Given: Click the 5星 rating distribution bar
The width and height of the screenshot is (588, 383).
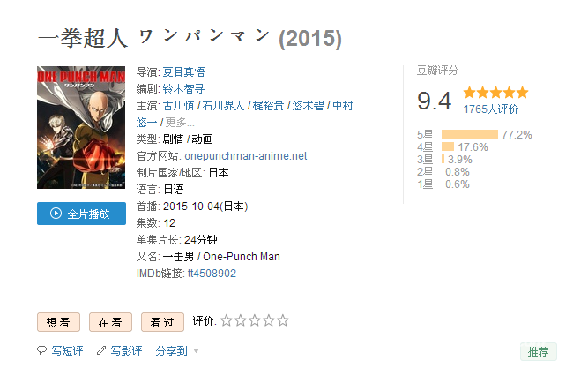Looking at the screenshot, I should click(x=470, y=134).
